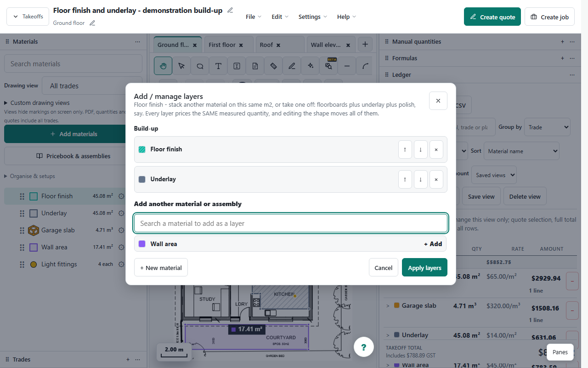Expand Custom drawing views section

coord(37,103)
